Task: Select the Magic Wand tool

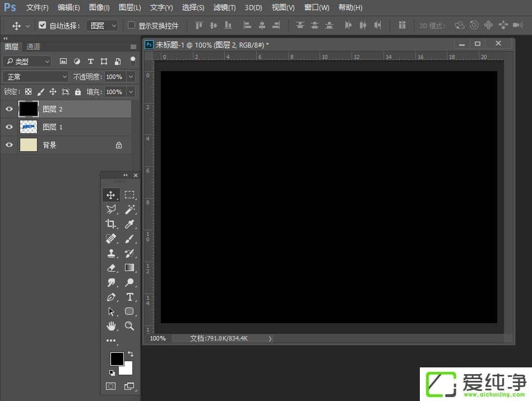Action: click(129, 209)
